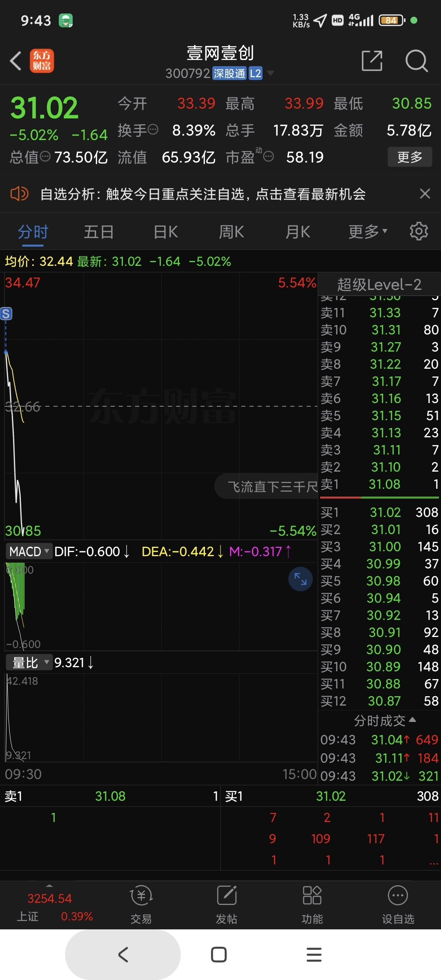
Task: Tap the 09:43 trade of 649 lots
Action: click(x=379, y=739)
